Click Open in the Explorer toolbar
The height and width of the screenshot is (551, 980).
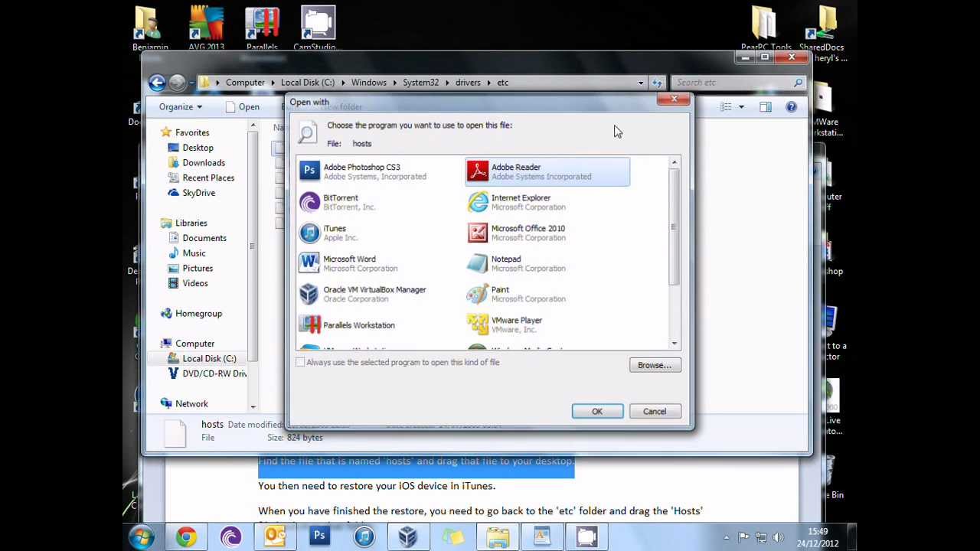243,107
